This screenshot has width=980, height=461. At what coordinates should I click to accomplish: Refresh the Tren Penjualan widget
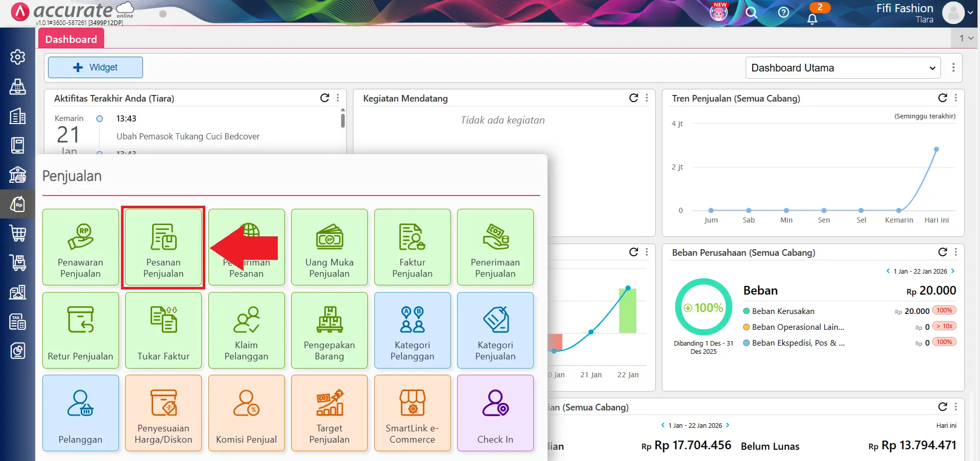tap(942, 97)
